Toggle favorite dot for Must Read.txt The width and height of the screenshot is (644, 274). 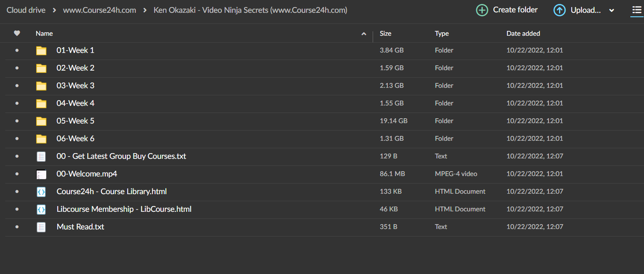click(17, 227)
